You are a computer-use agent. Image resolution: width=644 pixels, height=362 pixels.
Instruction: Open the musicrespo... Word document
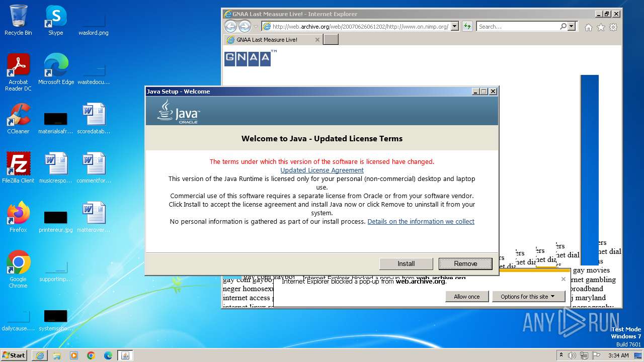pos(55,168)
